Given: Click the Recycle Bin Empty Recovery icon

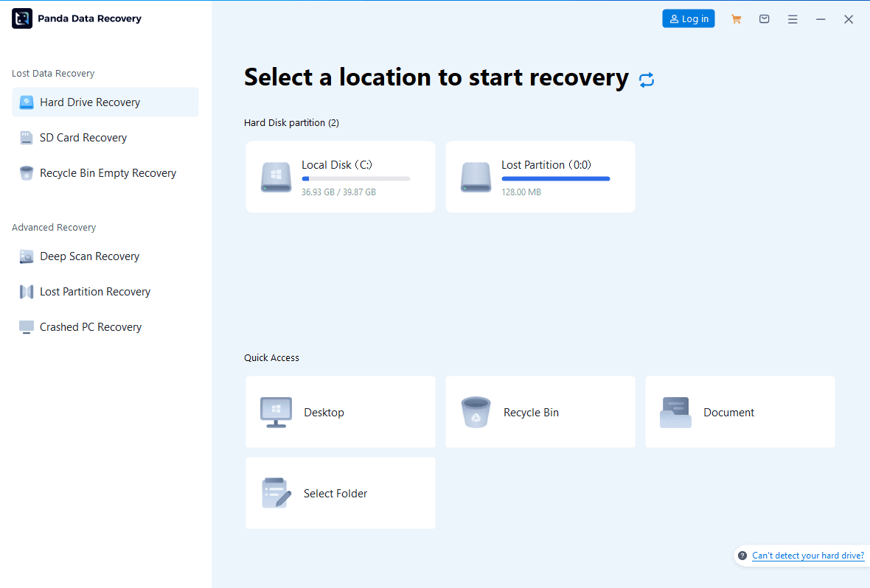Looking at the screenshot, I should [x=26, y=173].
